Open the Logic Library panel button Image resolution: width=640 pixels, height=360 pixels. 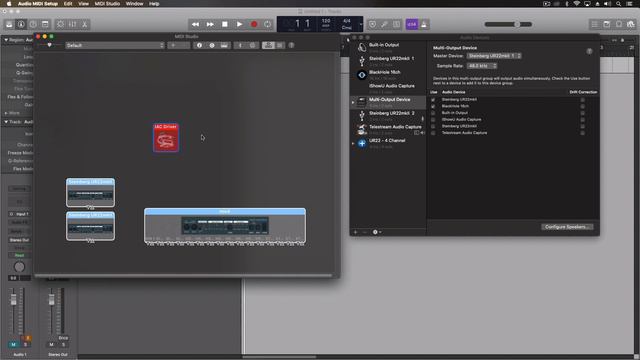click(x=9, y=24)
